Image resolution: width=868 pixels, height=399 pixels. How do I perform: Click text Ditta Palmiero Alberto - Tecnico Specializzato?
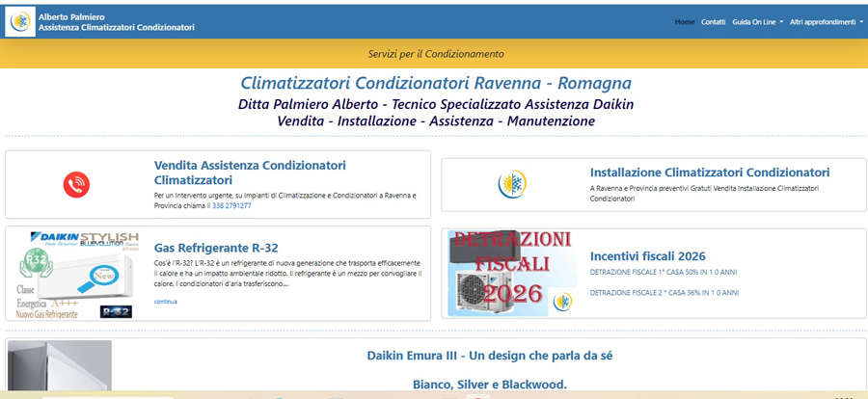pyautogui.click(x=436, y=104)
